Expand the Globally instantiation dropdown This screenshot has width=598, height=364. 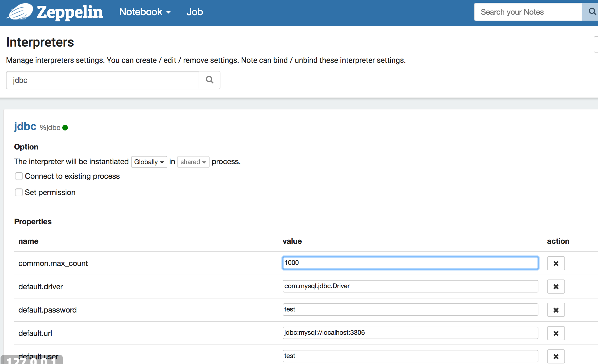(x=149, y=161)
